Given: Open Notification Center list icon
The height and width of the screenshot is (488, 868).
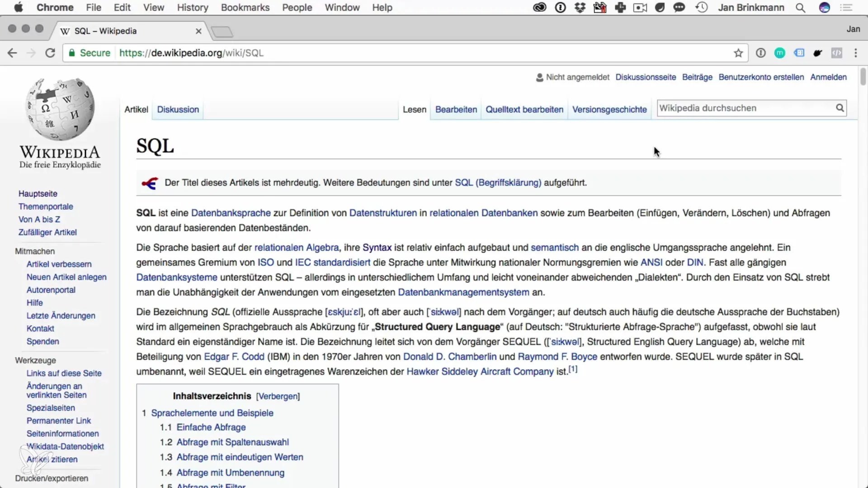Looking at the screenshot, I should point(846,7).
